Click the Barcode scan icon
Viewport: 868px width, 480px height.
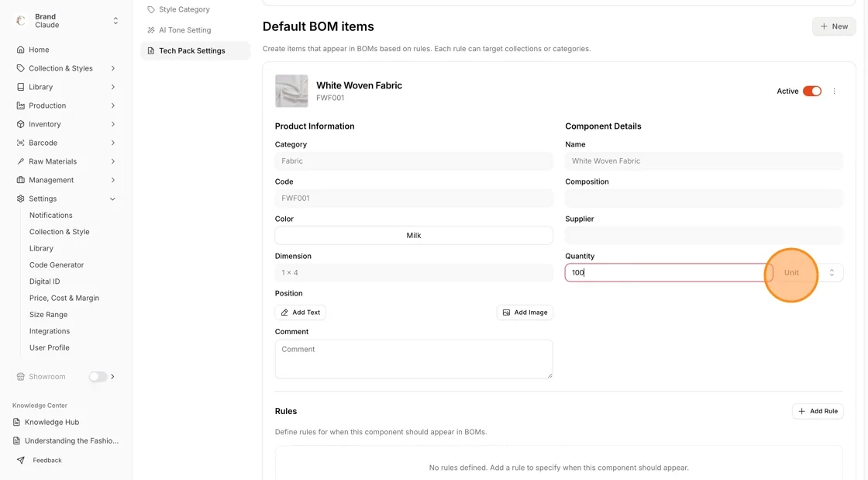click(20, 143)
